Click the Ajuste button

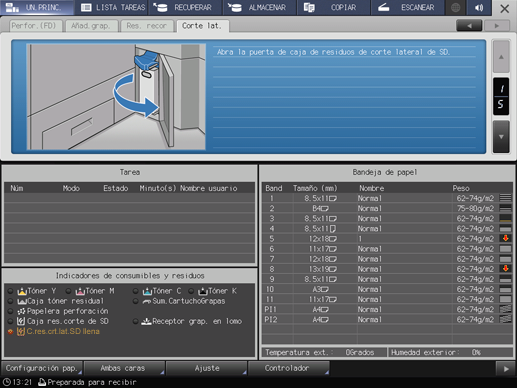207,368
